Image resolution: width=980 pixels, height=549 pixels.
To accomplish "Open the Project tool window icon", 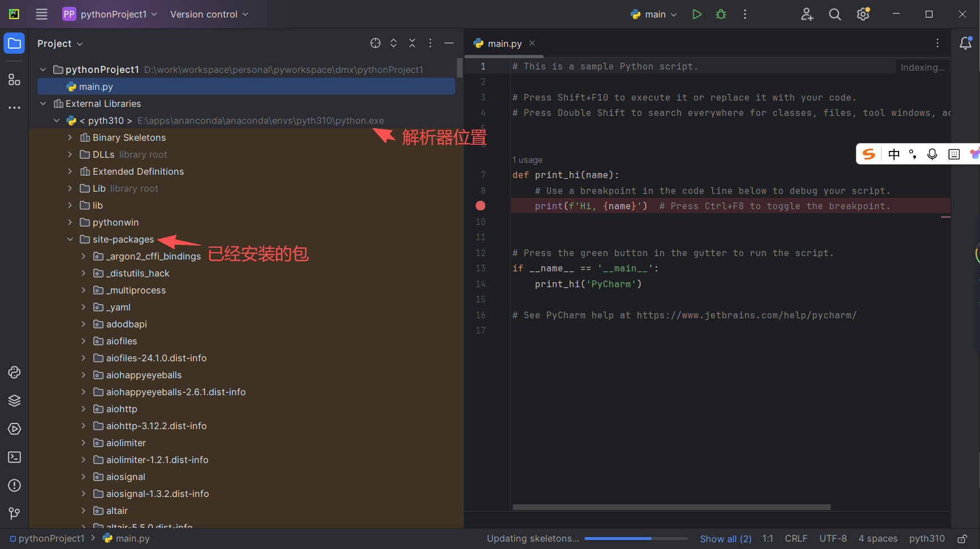I will (x=14, y=44).
